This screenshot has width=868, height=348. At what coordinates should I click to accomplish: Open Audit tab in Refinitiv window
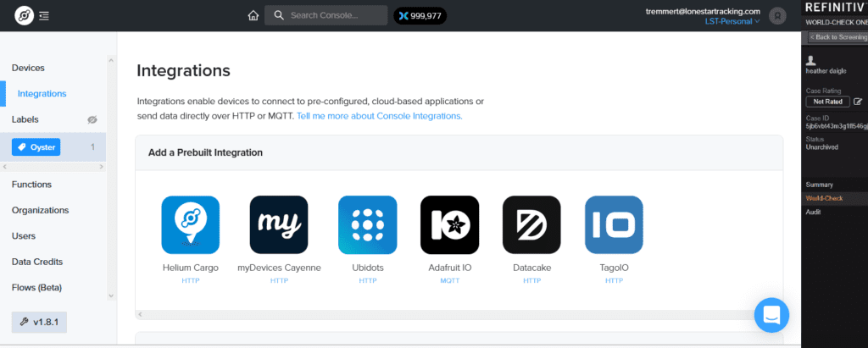[x=813, y=212]
